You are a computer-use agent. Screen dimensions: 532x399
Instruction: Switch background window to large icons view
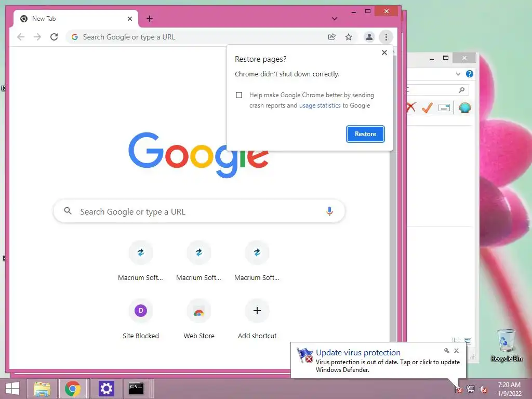point(468,341)
